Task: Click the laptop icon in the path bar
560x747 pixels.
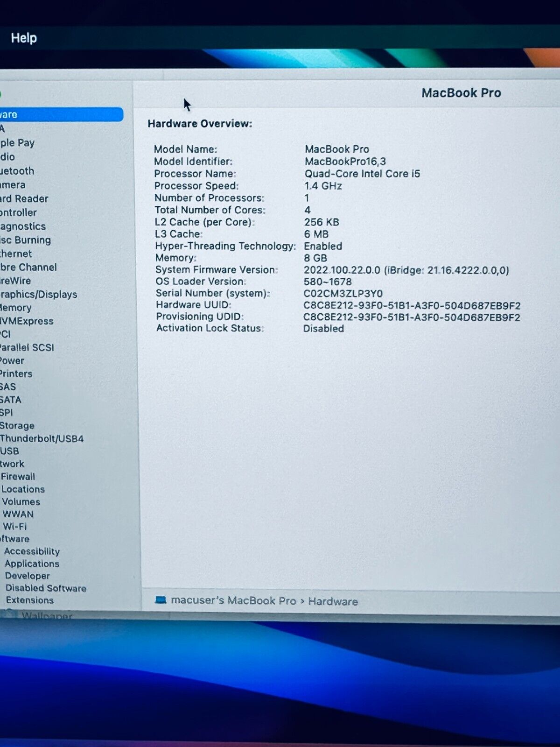Action: click(x=161, y=600)
